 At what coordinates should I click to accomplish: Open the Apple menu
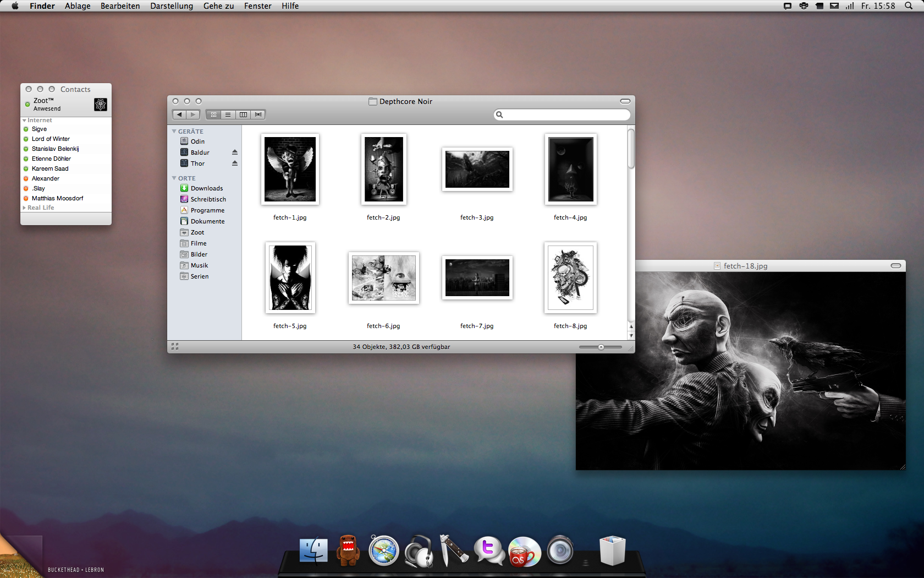coord(15,6)
